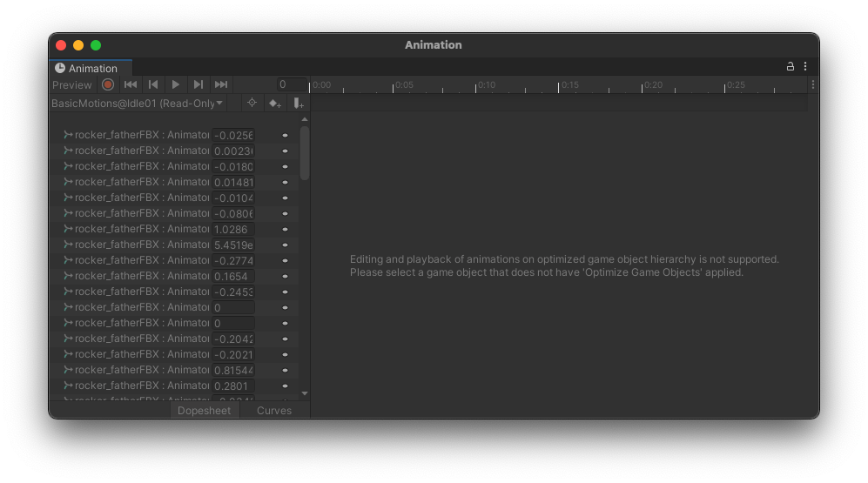Open the key dot menu for the 0.01481 row
868x483 pixels.
[x=285, y=182]
